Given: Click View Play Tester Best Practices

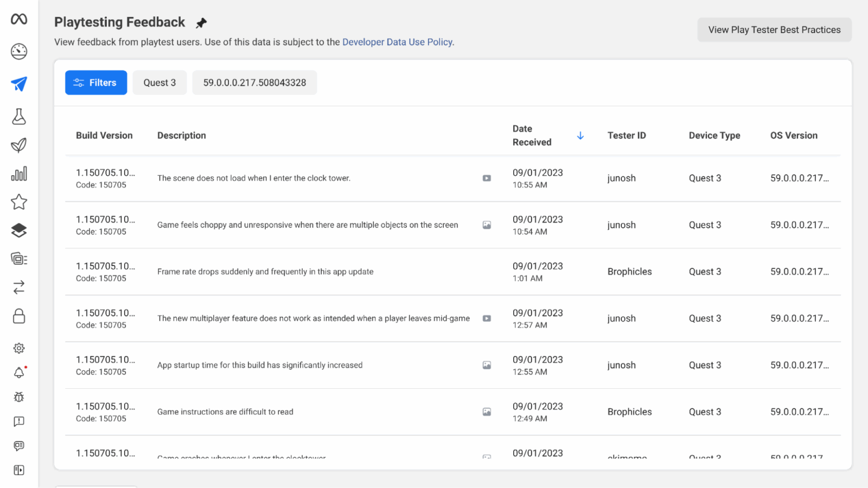Looking at the screenshot, I should (x=774, y=30).
